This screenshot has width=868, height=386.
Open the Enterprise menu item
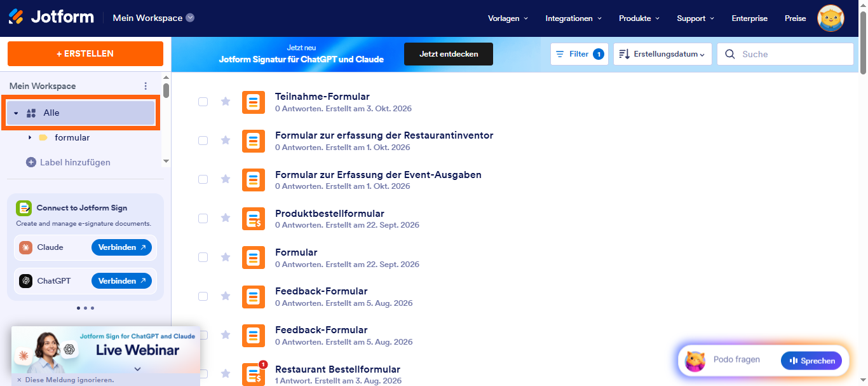pos(749,18)
